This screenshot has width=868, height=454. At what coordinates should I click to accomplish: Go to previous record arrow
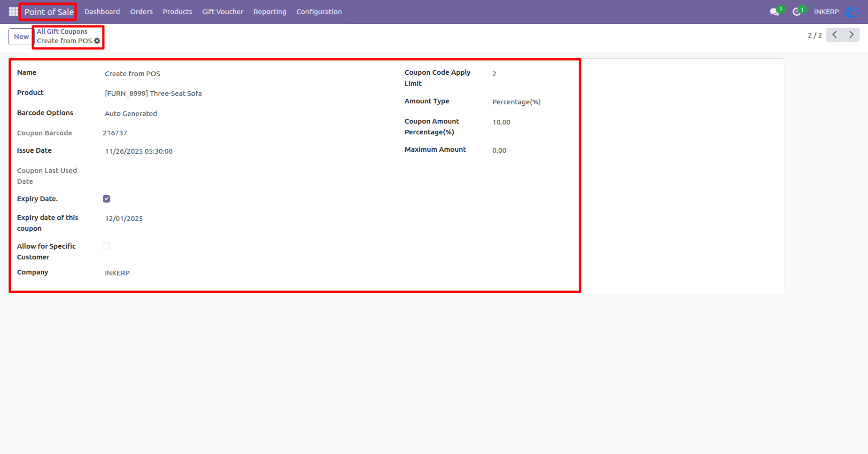(835, 35)
